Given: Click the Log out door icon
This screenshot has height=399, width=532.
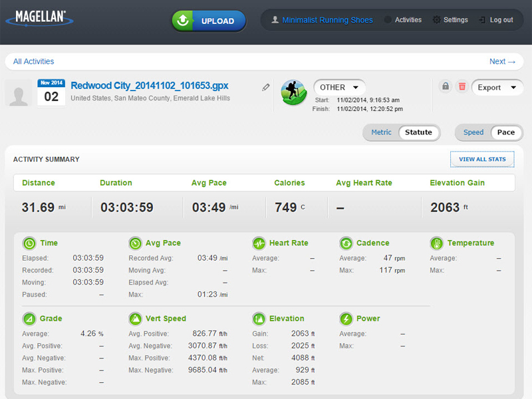Looking at the screenshot, I should click(482, 20).
